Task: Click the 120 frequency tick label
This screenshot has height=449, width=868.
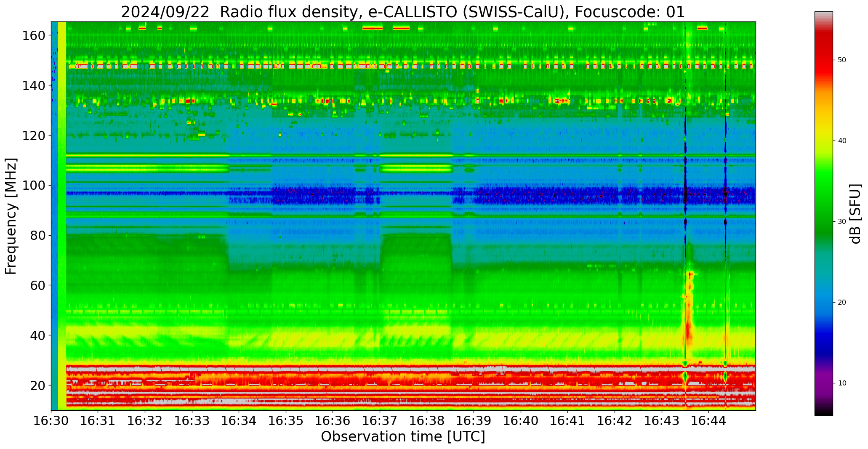Action: pos(34,135)
